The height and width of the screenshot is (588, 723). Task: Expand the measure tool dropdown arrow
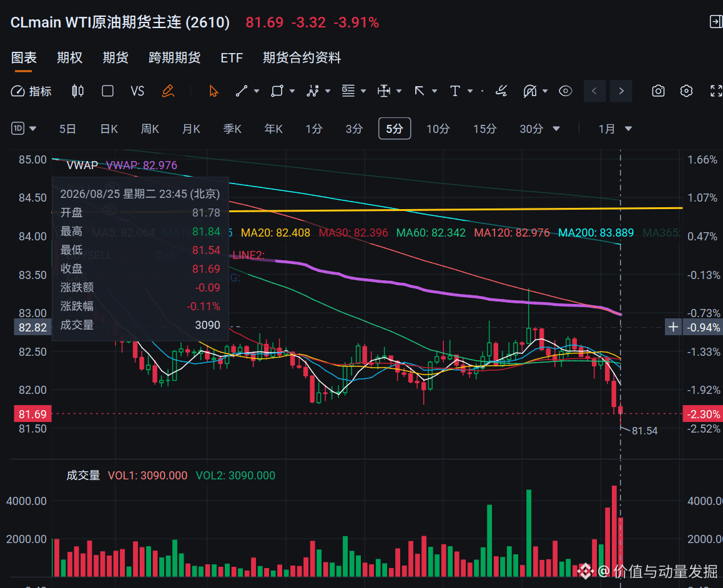pyautogui.click(x=399, y=91)
